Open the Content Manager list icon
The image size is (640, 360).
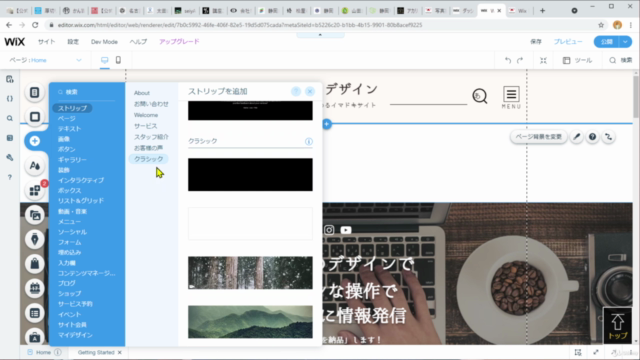coord(35,313)
